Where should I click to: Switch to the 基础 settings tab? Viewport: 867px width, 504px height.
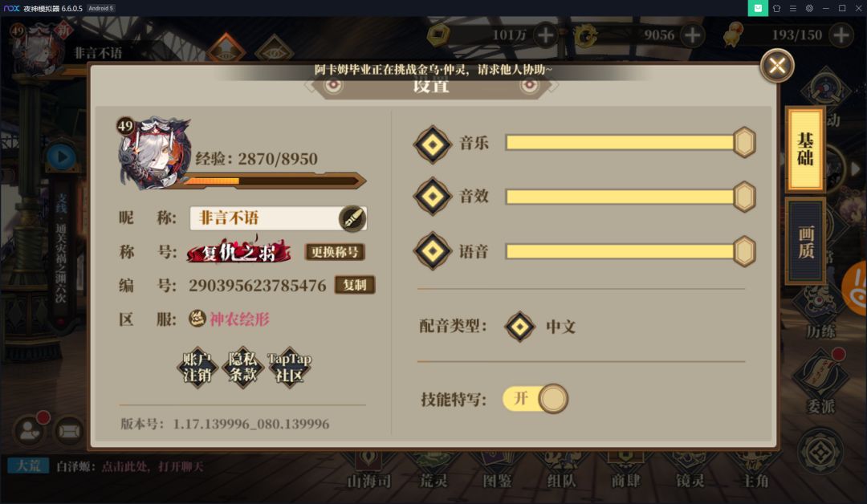[x=805, y=149]
